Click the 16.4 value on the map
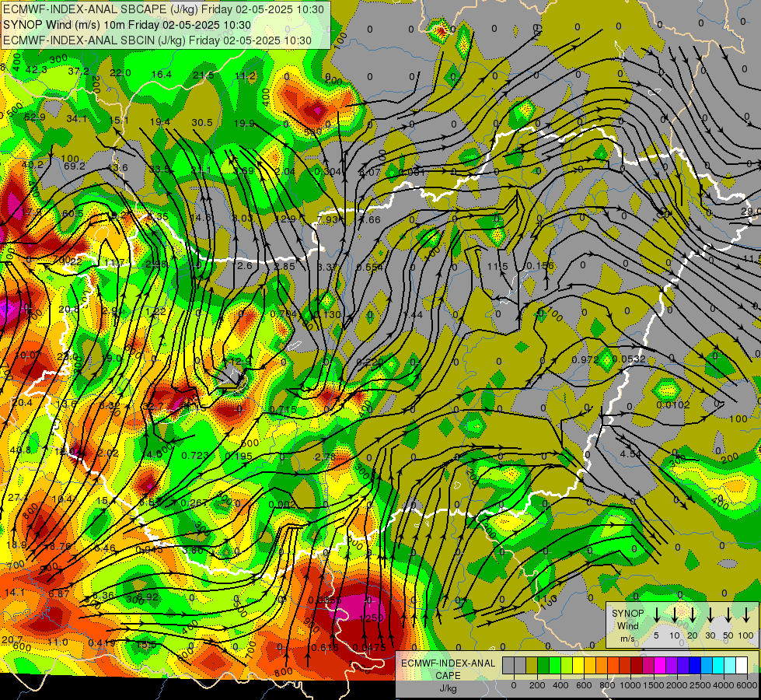This screenshot has width=761, height=700. click(162, 74)
